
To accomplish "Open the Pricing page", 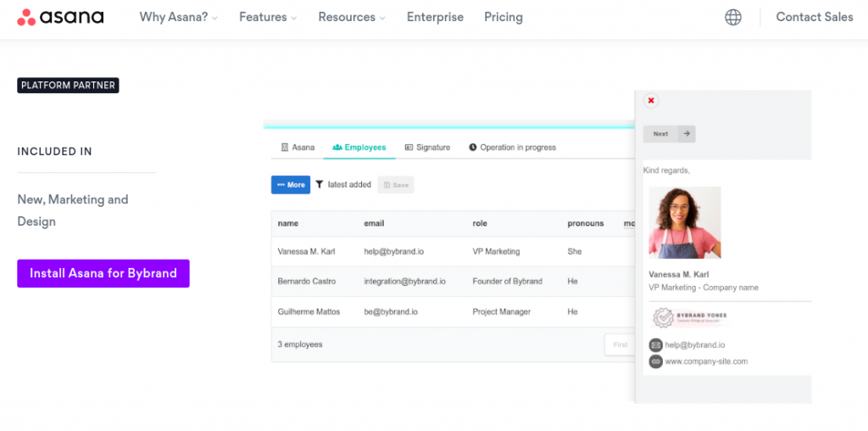I will (504, 17).
